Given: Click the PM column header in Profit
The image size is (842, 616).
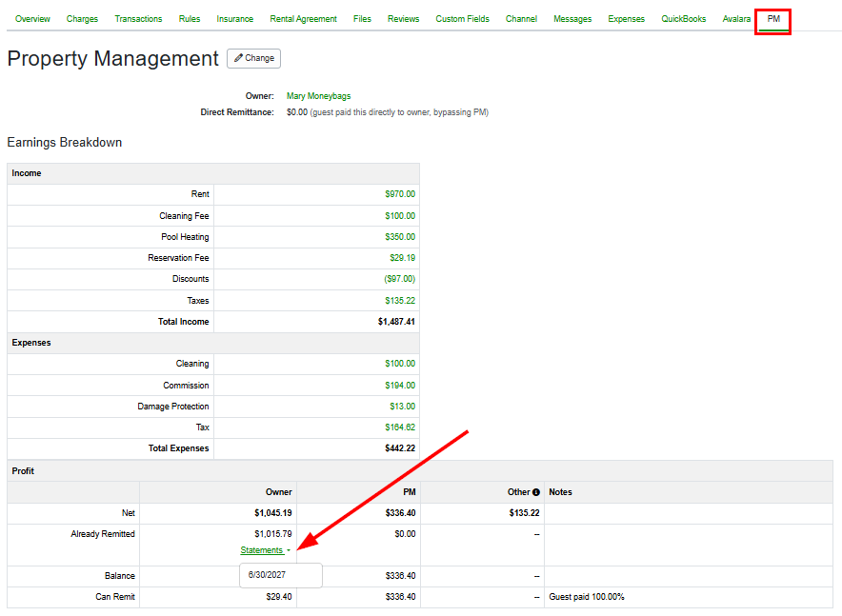Looking at the screenshot, I should (410, 492).
